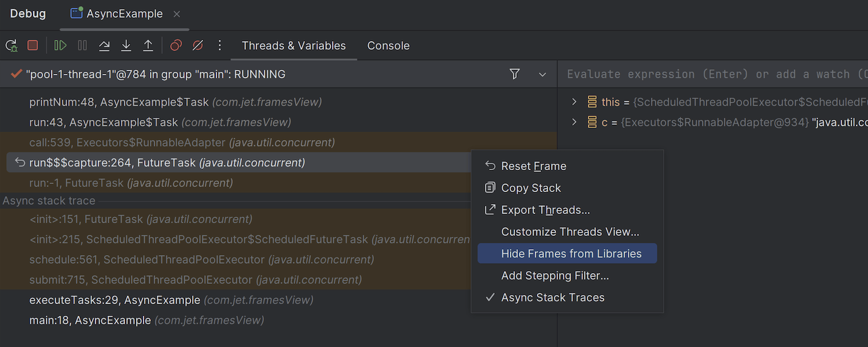Open View Breakpoints dialog
The width and height of the screenshot is (868, 347).
click(x=176, y=45)
